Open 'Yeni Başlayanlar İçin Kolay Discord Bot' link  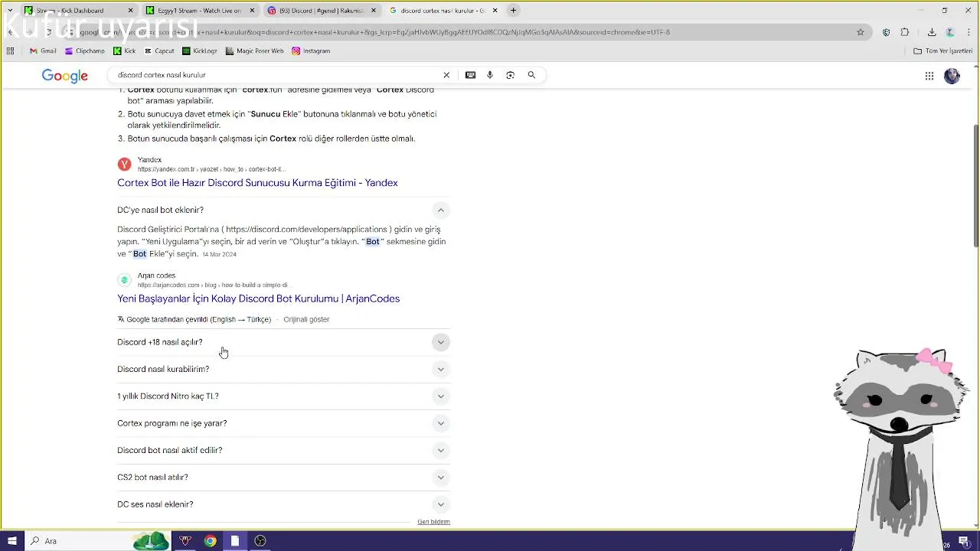coord(258,298)
